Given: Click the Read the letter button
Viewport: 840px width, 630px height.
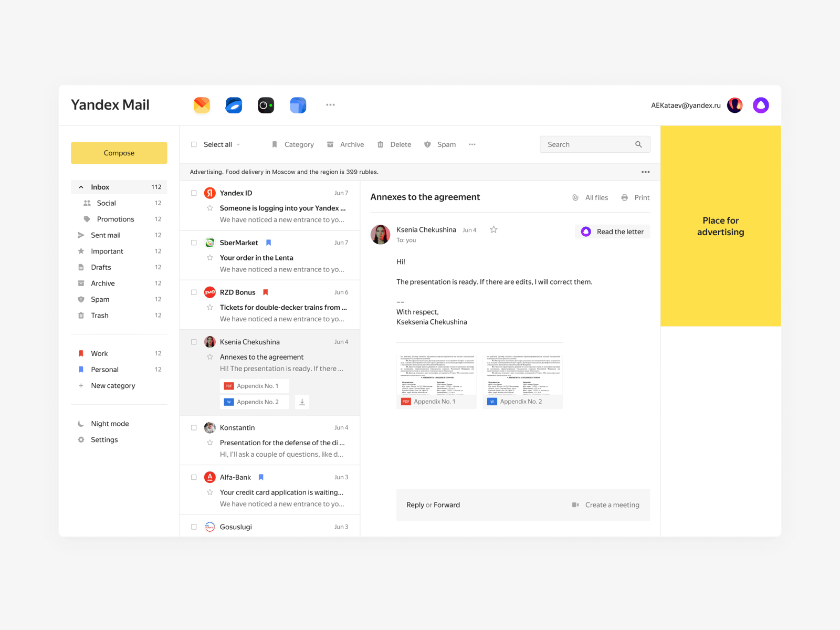Looking at the screenshot, I should point(612,232).
